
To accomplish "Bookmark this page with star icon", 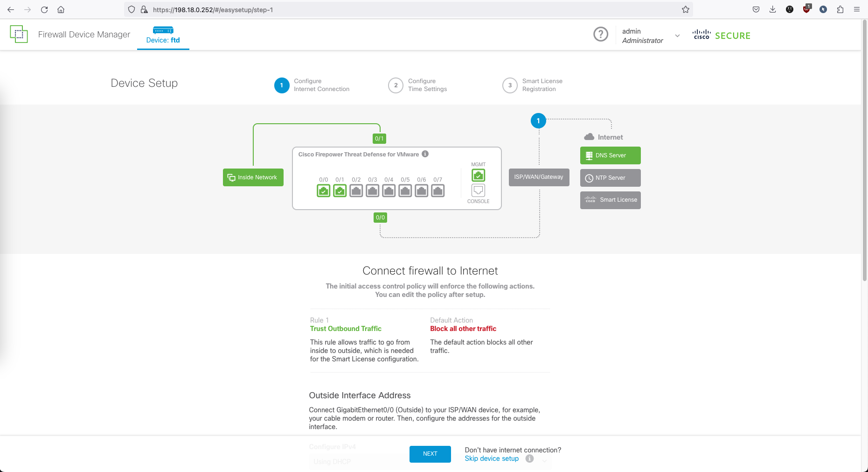I will (685, 9).
